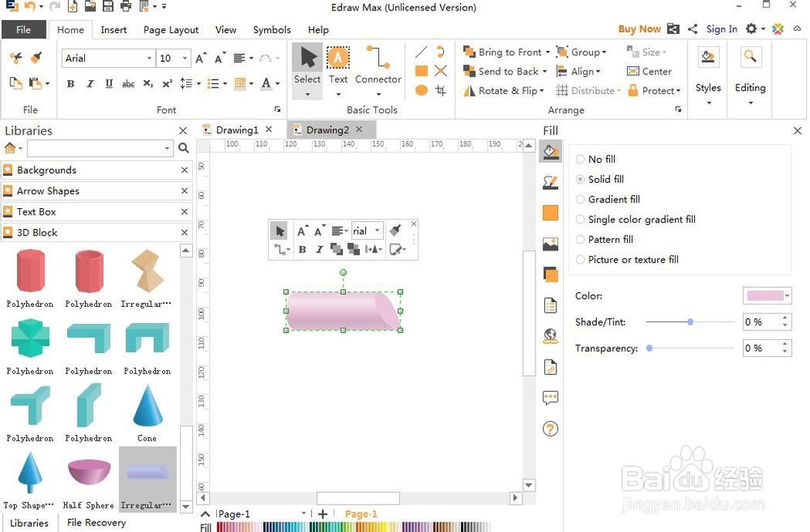Switch to File Recovery panel tab
Image resolution: width=810 pixels, height=532 pixels.
(x=96, y=522)
